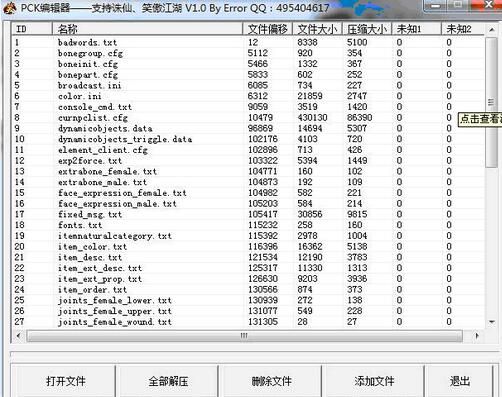Click the horizontal scrollbar thumb
The height and width of the screenshot is (397, 502).
pos(244,336)
